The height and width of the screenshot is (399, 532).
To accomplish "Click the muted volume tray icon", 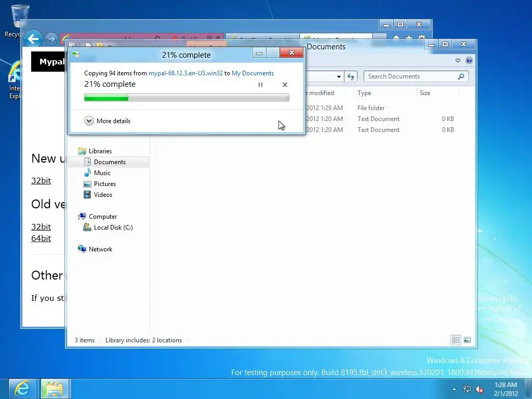I will point(480,389).
